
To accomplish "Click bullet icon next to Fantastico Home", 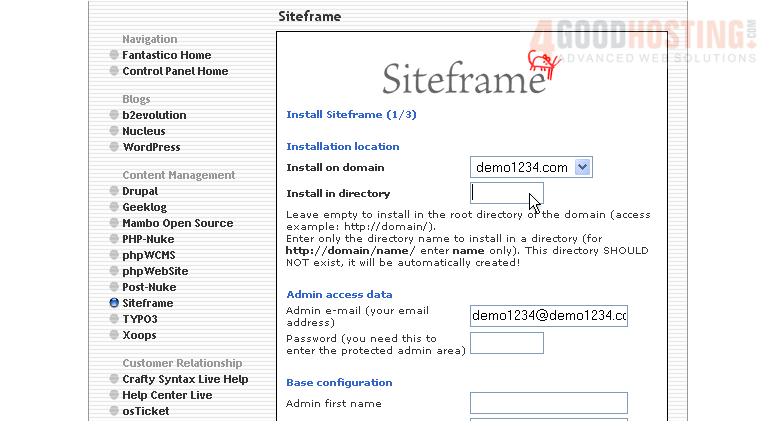I will [x=114, y=55].
